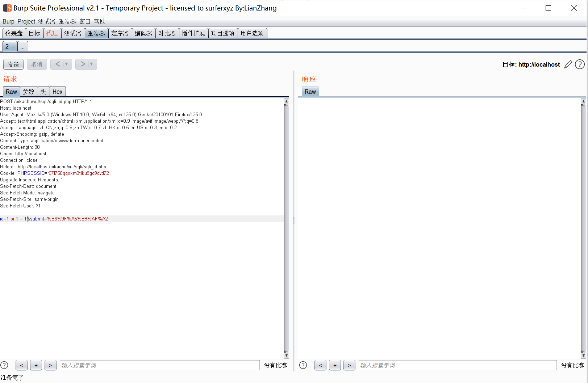
Task: Select Repeater sub-tab 2
Action: click(7, 46)
